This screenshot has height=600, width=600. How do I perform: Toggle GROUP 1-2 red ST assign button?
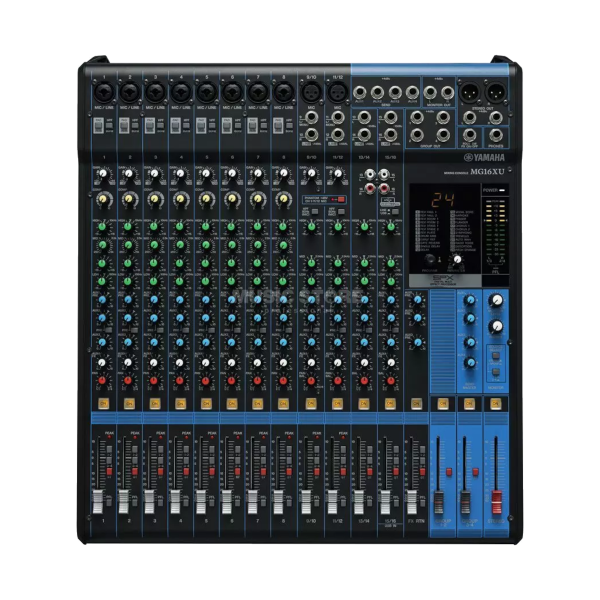pos(449,471)
